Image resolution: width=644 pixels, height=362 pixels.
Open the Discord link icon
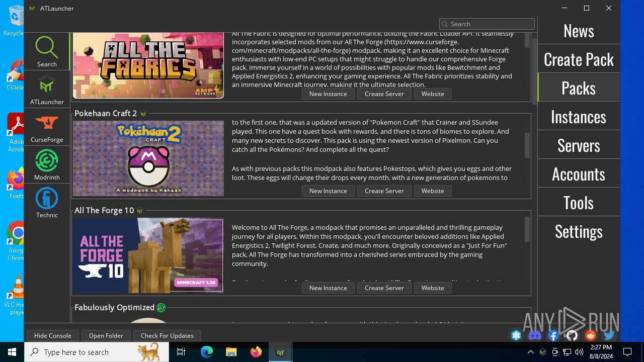pos(535,335)
